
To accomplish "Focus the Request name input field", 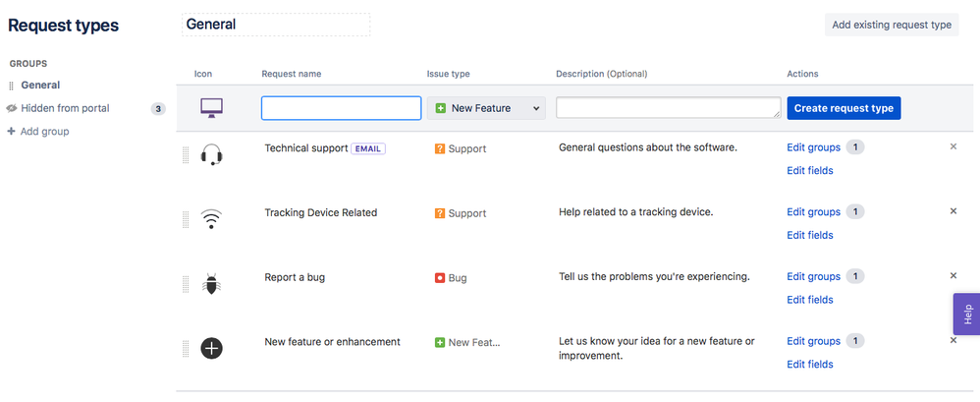I will click(x=341, y=108).
